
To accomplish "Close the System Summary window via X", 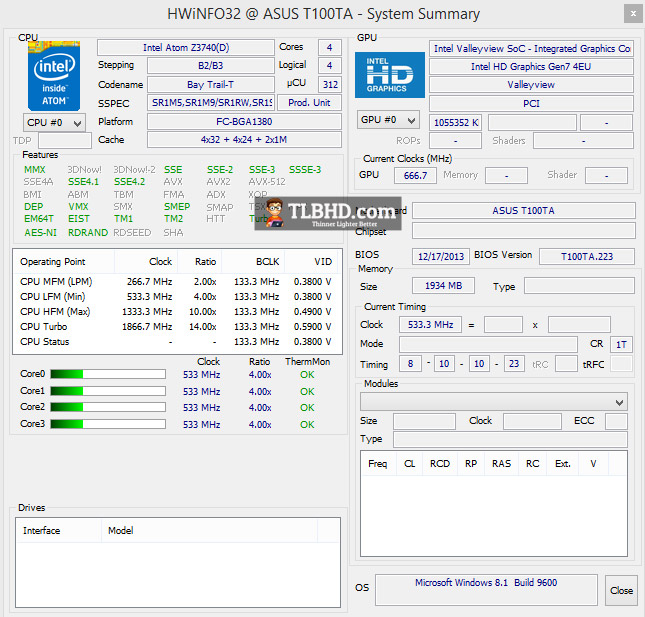I will tap(633, 14).
